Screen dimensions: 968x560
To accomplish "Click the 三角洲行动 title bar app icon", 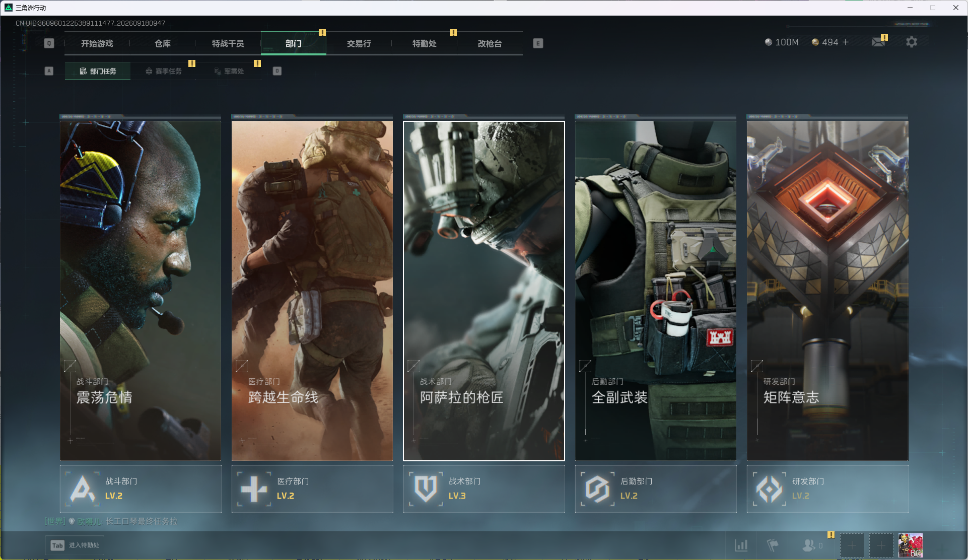I will point(9,8).
